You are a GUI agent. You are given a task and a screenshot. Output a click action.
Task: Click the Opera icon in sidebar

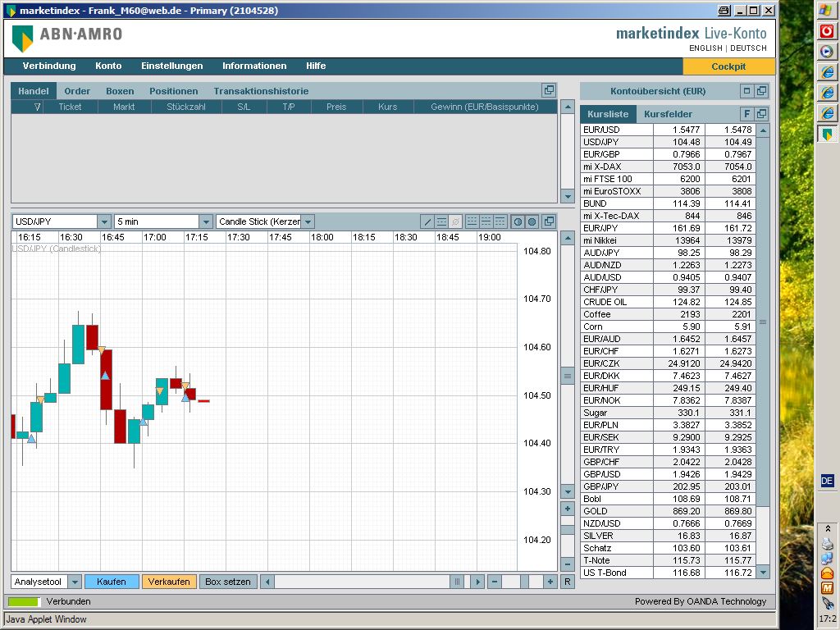tap(827, 31)
